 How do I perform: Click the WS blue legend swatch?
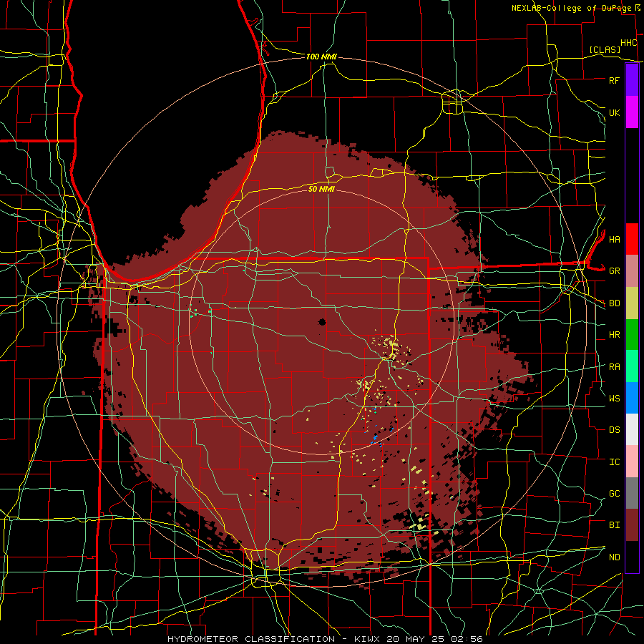click(632, 398)
